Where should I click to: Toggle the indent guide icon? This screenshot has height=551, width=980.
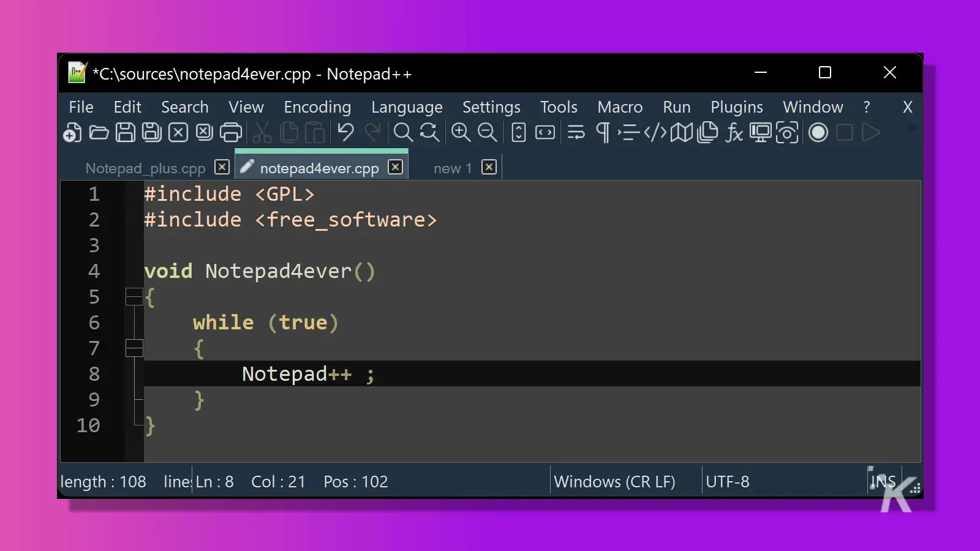[628, 132]
